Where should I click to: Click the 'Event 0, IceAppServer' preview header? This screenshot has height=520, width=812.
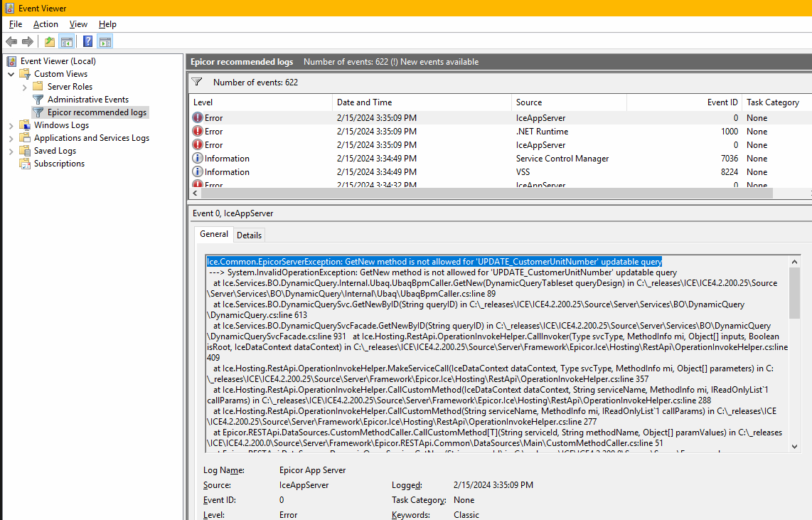pos(233,213)
